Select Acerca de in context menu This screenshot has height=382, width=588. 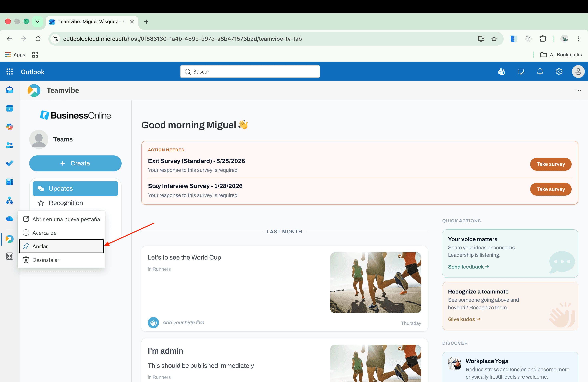61,233
